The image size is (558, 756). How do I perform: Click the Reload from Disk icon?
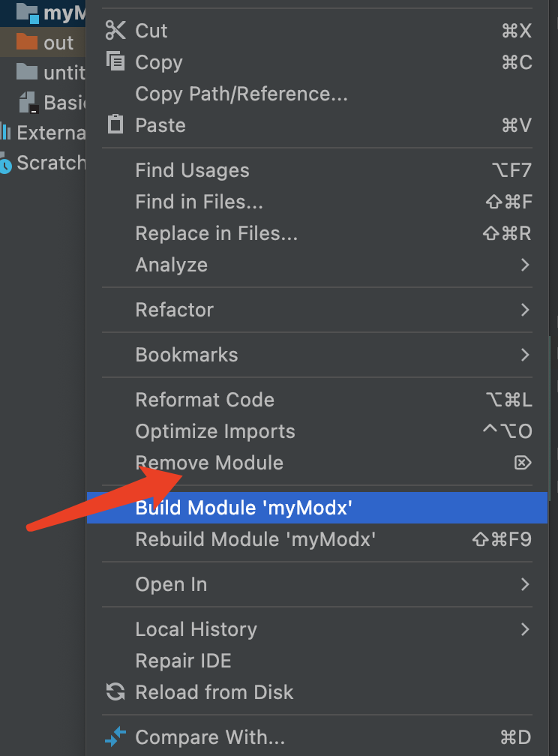(115, 692)
